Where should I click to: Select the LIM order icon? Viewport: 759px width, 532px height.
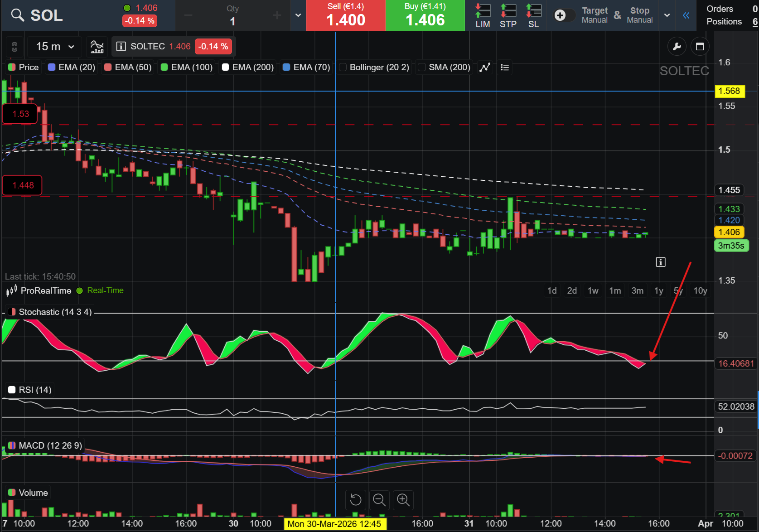point(483,15)
